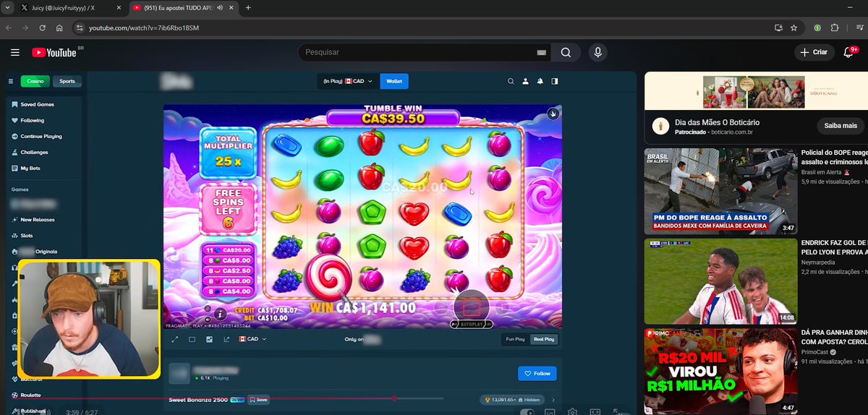This screenshot has width=868, height=415.
Task: Click the blue Wallet button
Action: (394, 81)
